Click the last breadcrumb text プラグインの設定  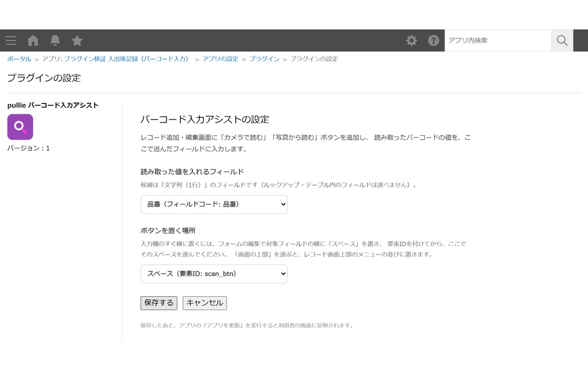(314, 59)
